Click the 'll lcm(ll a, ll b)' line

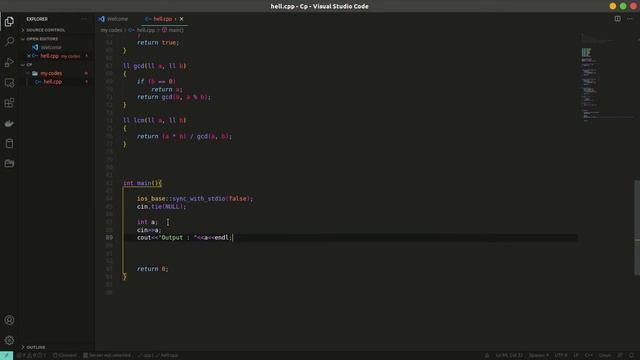pyautogui.click(x=154, y=120)
